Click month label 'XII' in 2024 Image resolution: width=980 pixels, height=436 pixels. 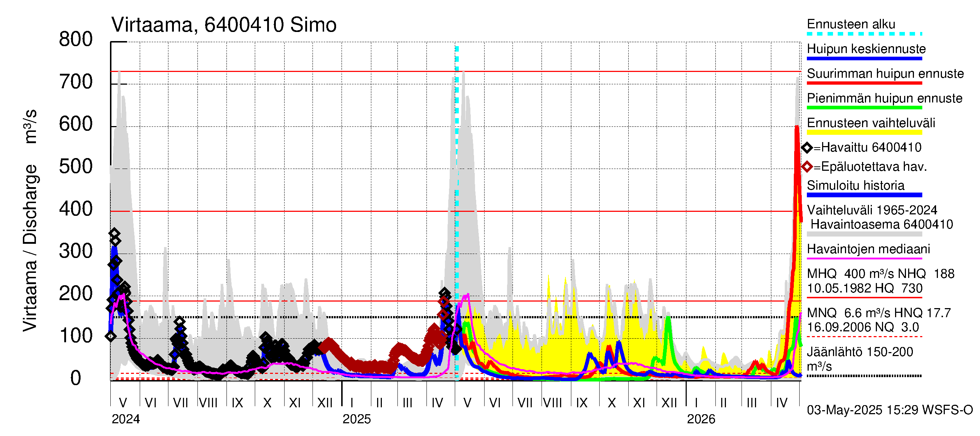point(324,403)
